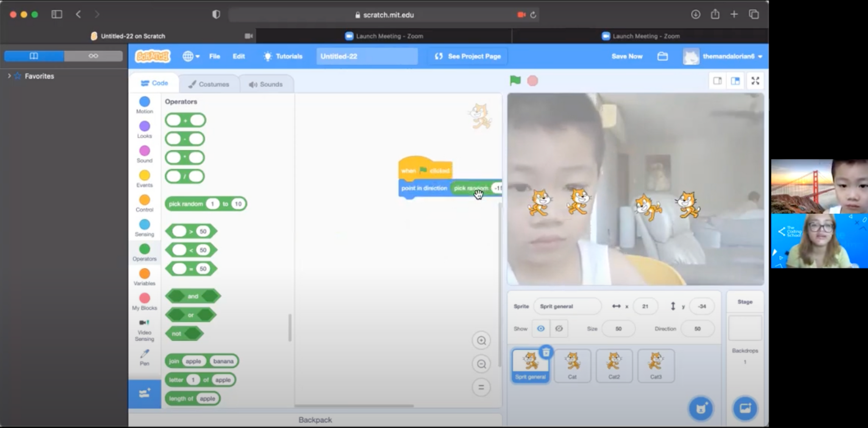The width and height of the screenshot is (868, 428).
Task: Click the Save Now button
Action: [627, 56]
